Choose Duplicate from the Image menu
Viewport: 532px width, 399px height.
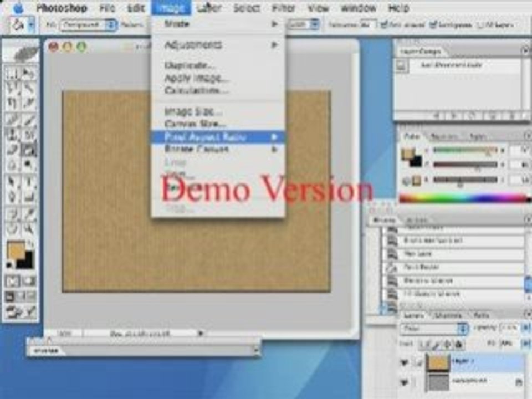[217, 65]
